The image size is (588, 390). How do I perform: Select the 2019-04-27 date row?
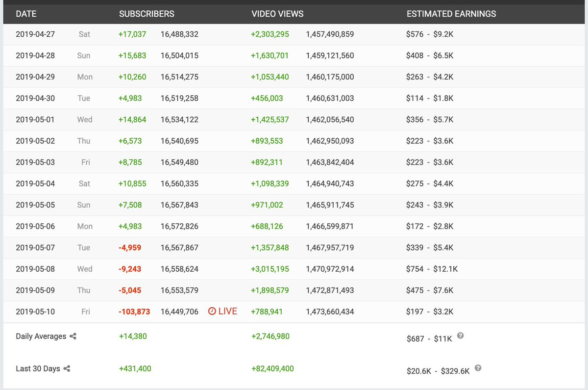pyautogui.click(x=294, y=34)
